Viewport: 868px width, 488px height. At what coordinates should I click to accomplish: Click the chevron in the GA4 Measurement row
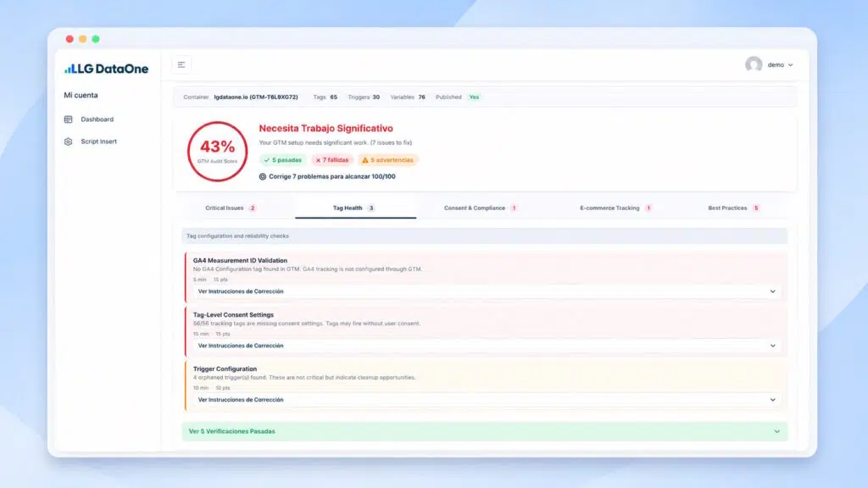click(773, 291)
